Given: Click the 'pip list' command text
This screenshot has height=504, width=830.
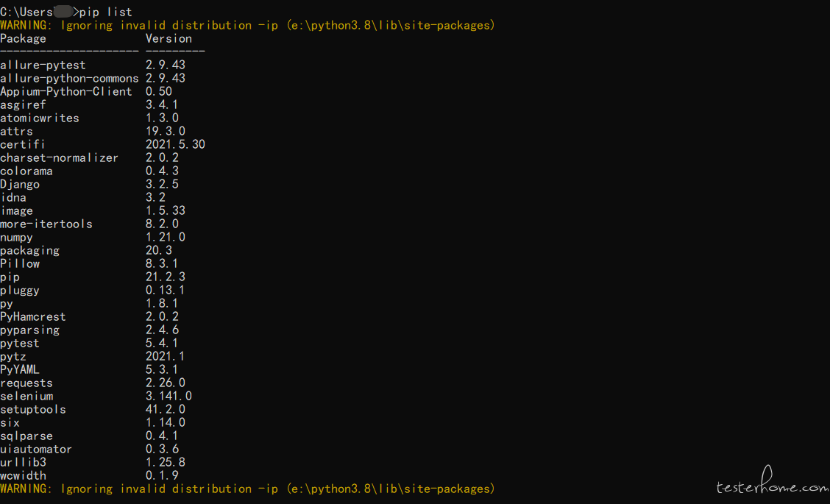Looking at the screenshot, I should coord(106,12).
